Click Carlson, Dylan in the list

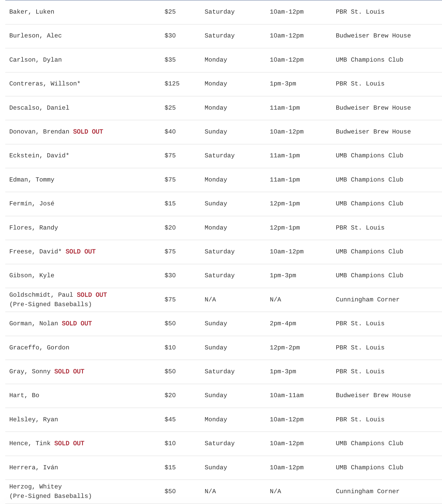[35, 60]
